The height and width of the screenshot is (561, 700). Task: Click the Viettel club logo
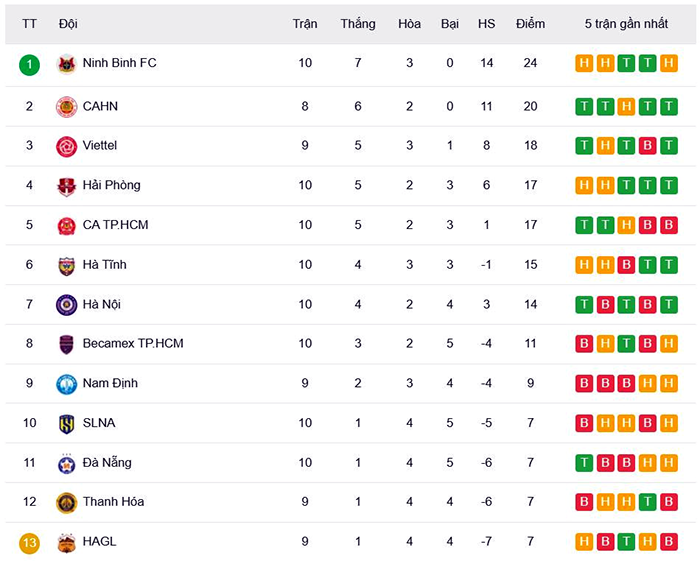(66, 146)
